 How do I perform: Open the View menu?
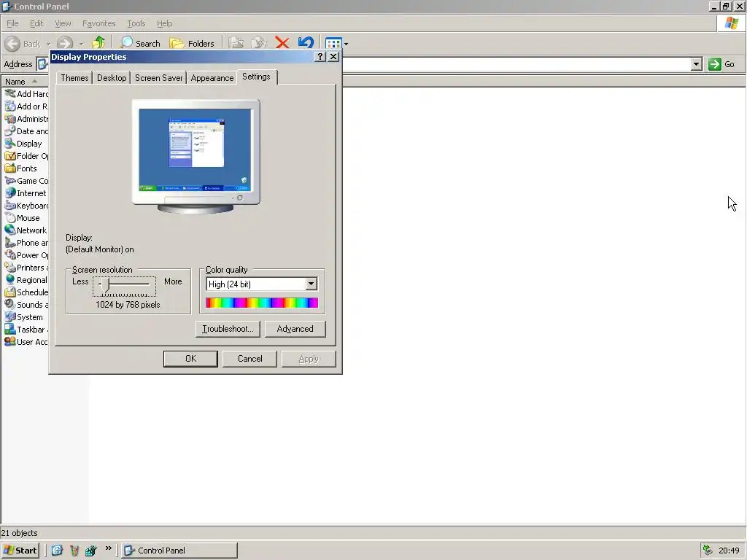(63, 23)
